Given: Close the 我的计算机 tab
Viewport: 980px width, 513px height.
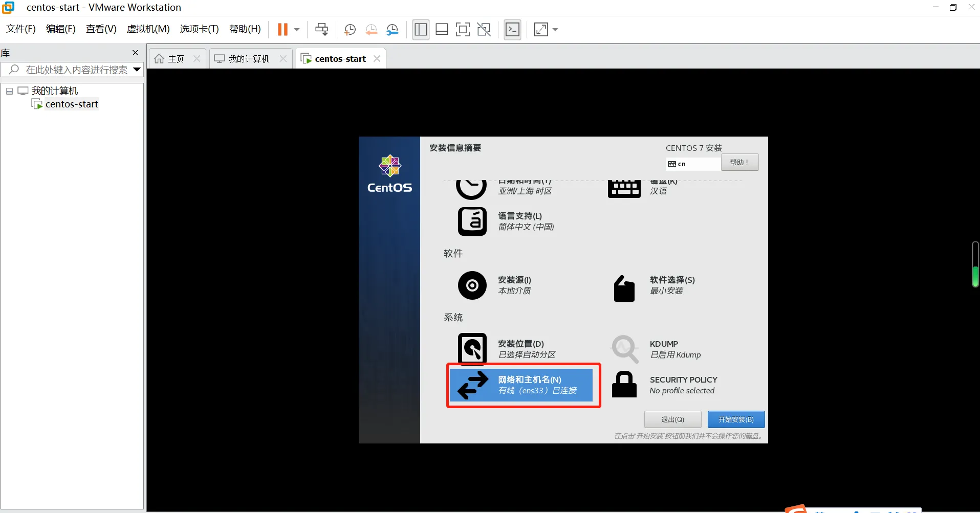Looking at the screenshot, I should pyautogui.click(x=283, y=59).
